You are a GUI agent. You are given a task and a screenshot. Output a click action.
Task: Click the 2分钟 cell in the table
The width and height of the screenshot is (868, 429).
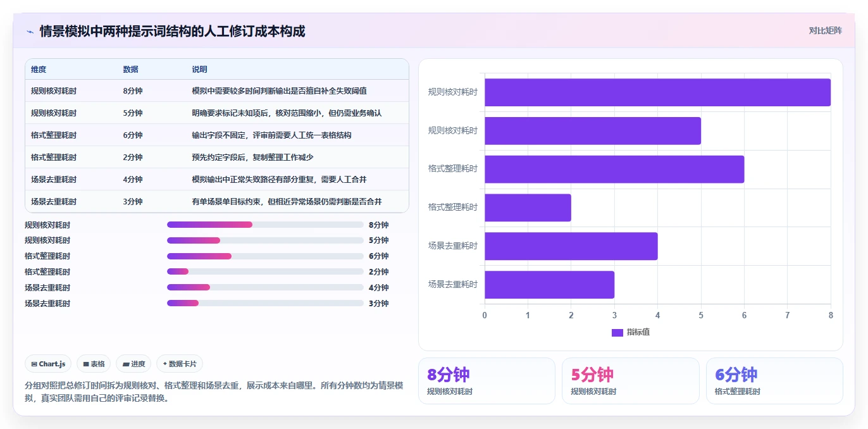tap(133, 157)
